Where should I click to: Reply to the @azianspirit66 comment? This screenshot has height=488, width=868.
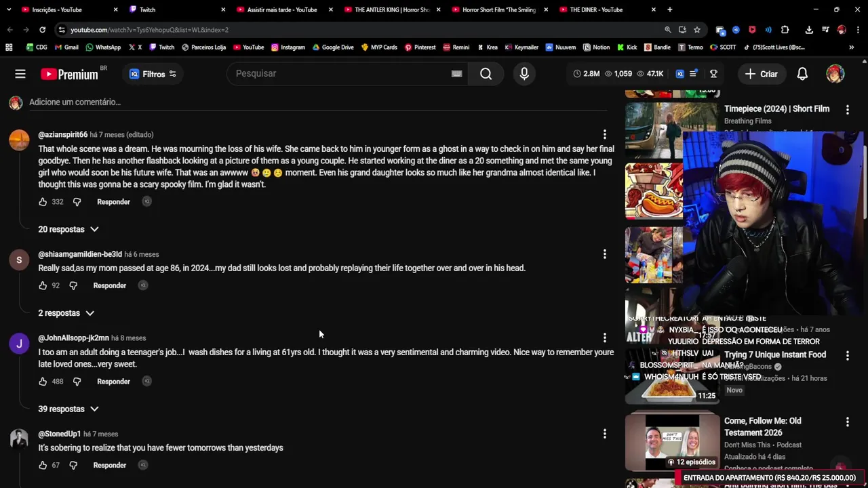(x=113, y=202)
